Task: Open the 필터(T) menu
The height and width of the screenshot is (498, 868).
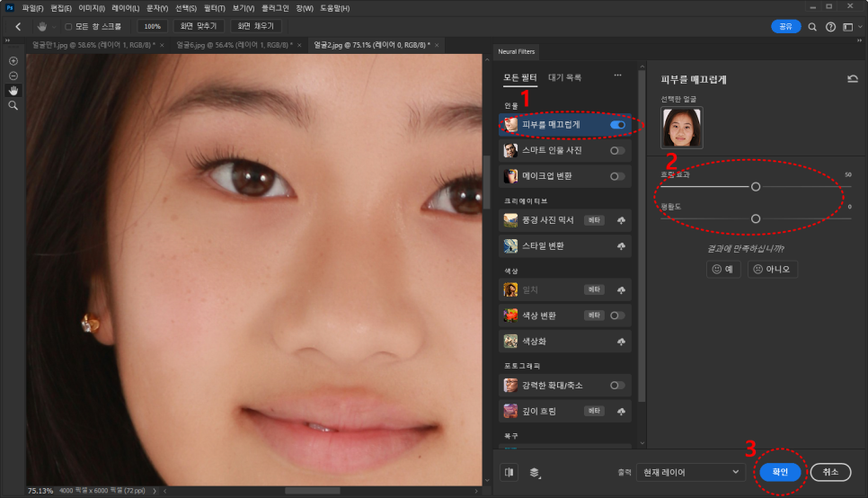Action: [214, 8]
